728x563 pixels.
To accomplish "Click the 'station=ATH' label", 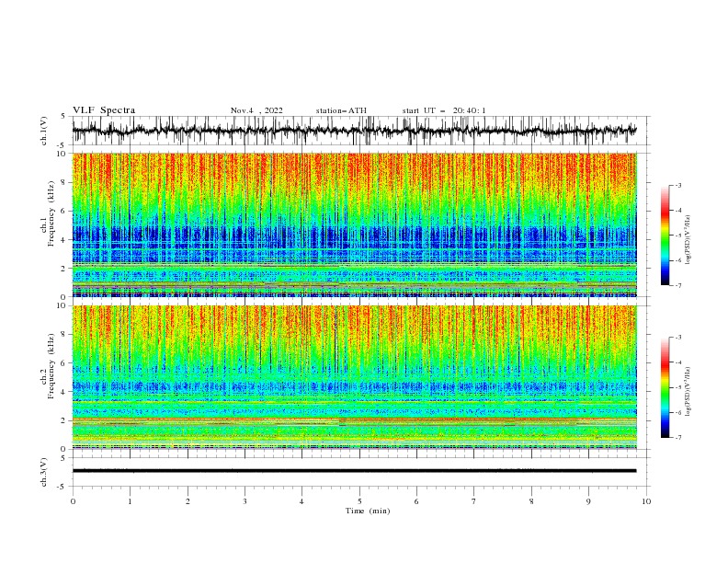I will [341, 110].
